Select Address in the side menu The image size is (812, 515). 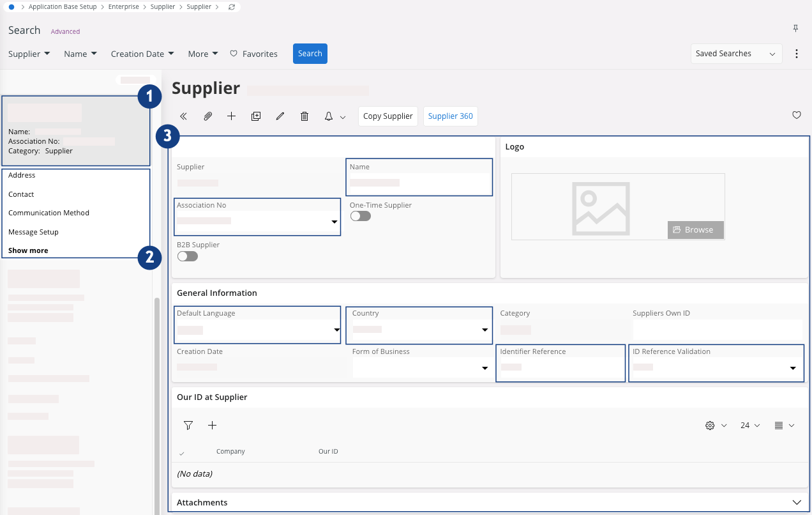tap(22, 175)
